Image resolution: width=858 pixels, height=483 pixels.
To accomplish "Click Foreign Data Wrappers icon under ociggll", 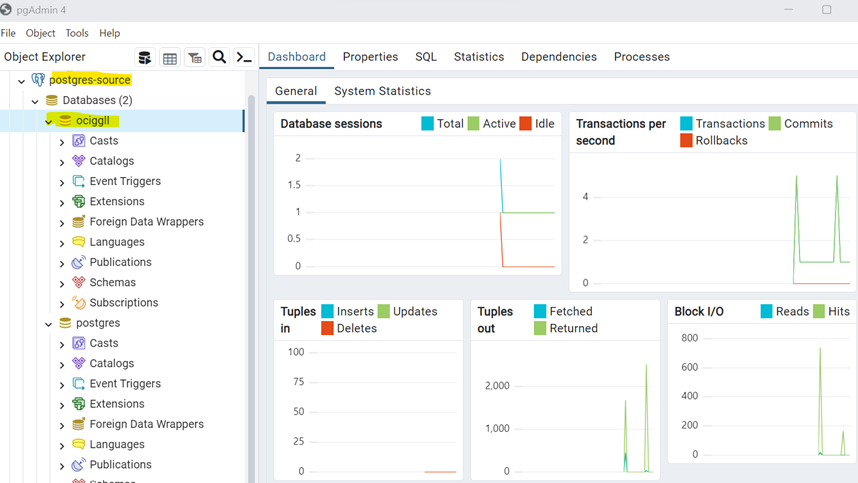I will (x=79, y=222).
